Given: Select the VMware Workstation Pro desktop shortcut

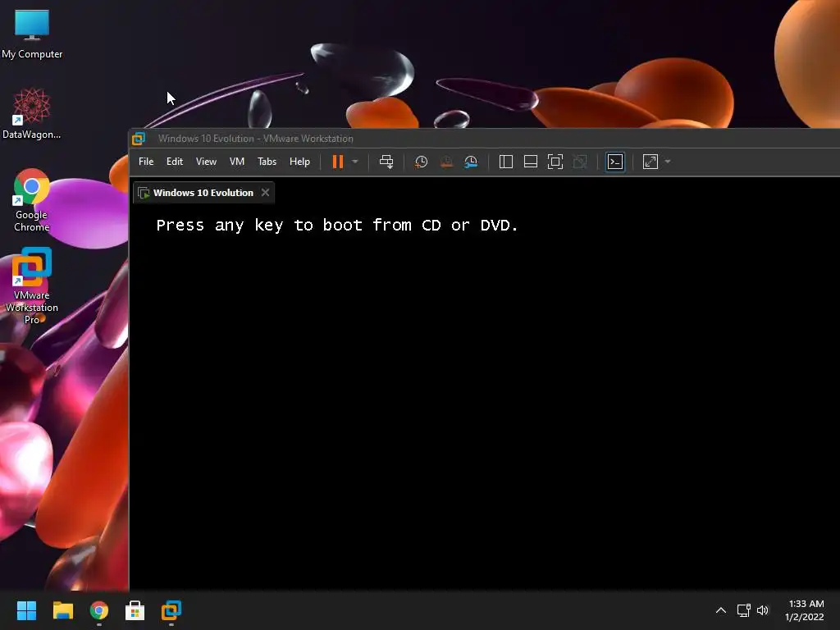Looking at the screenshot, I should 32,286.
